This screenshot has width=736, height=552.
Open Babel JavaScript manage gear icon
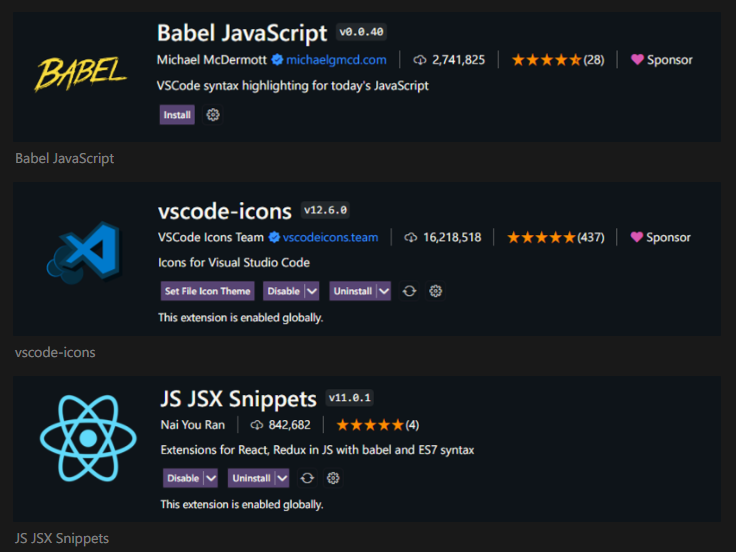point(213,115)
